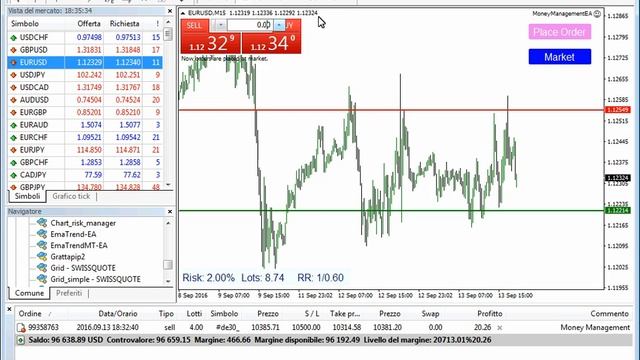
Task: Close the Vista del mercato panel
Action: click(170, 11)
